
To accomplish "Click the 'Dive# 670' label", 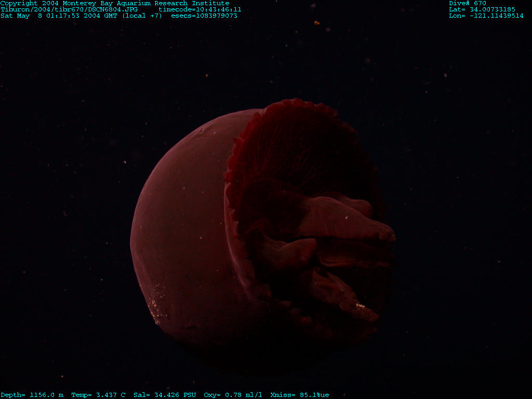I will point(467,3).
